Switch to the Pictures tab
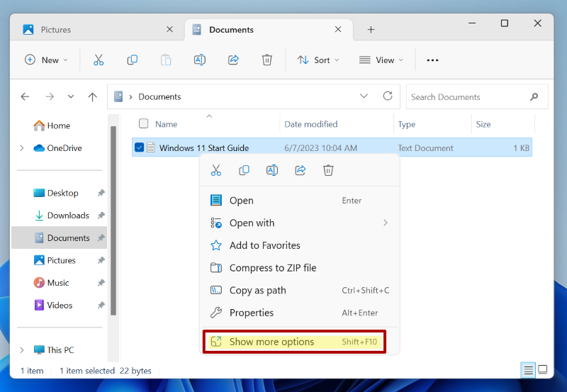Screen dimensions: 567x392 click(x=98, y=30)
